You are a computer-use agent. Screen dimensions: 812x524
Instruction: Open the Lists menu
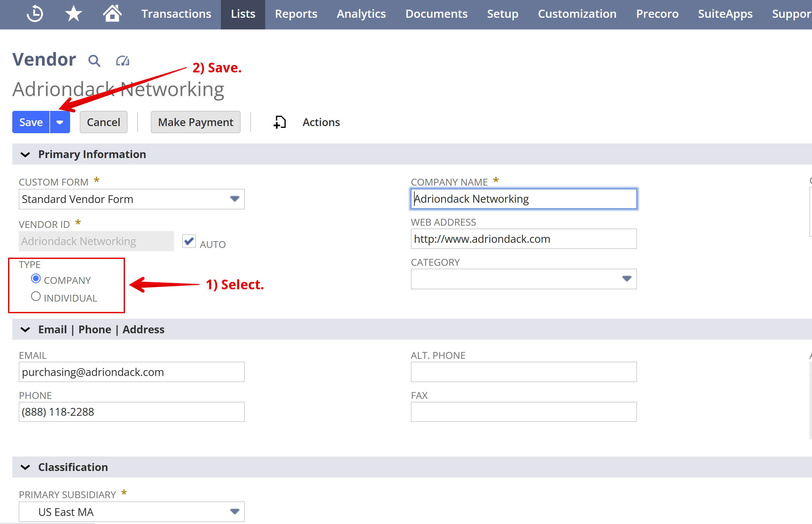(243, 14)
